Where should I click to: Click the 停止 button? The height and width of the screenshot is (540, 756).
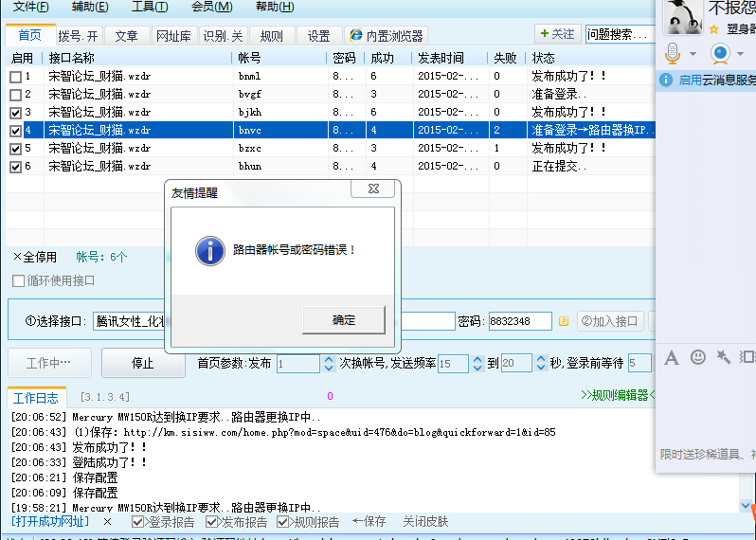pyautogui.click(x=143, y=363)
